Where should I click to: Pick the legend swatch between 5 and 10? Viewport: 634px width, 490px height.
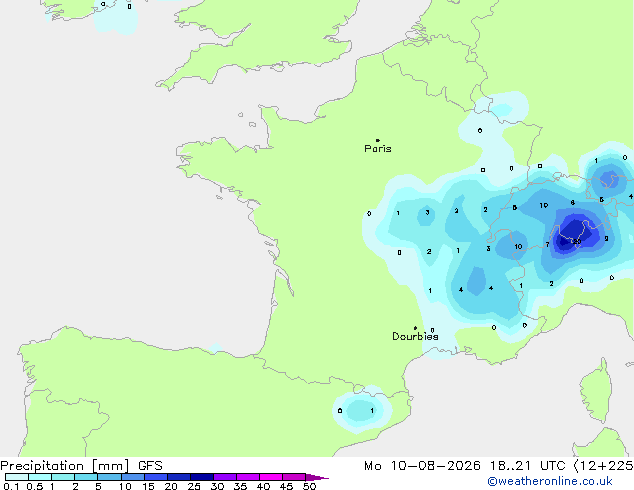click(x=110, y=477)
